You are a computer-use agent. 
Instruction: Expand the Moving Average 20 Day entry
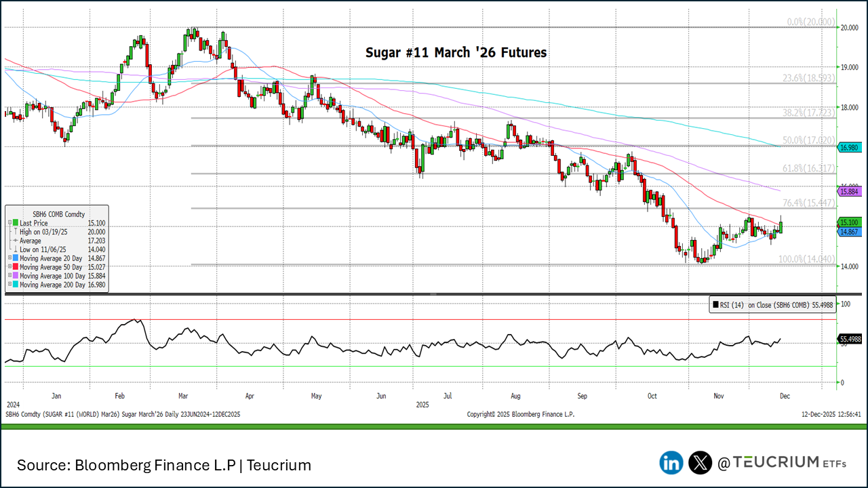(x=9, y=258)
